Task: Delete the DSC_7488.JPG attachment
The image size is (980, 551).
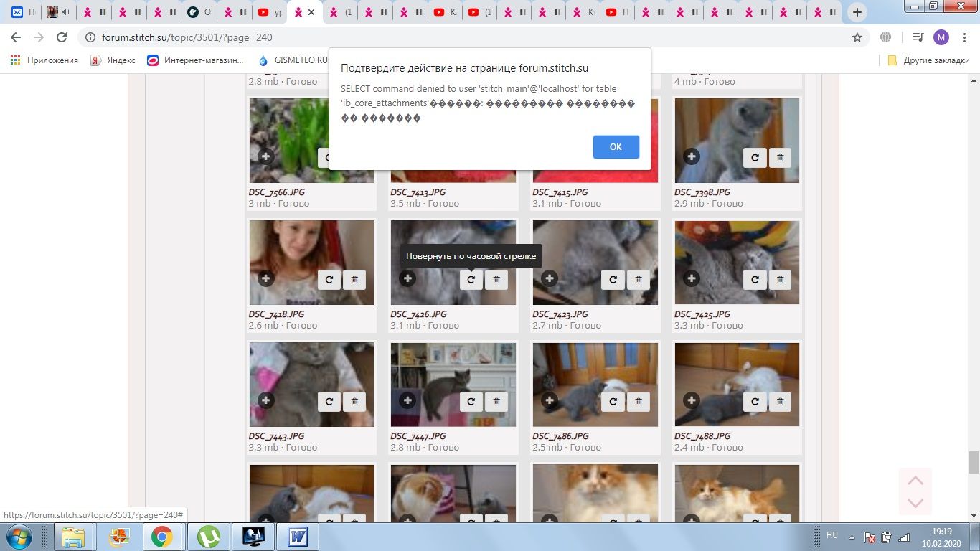Action: 780,402
